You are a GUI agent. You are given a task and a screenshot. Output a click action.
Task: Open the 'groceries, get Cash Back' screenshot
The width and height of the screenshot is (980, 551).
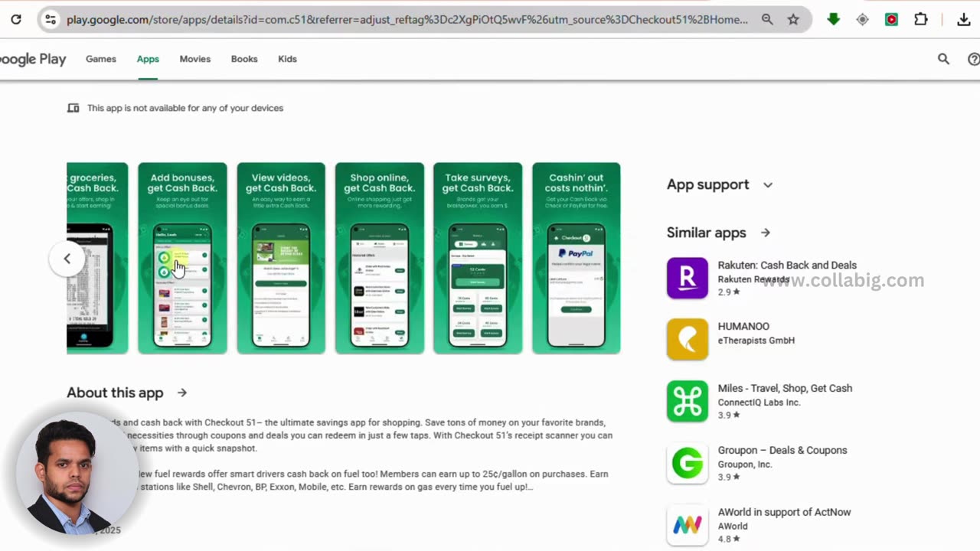tap(97, 258)
